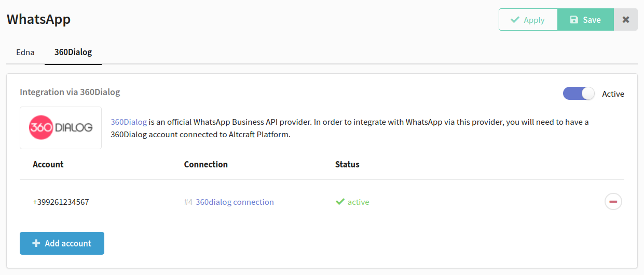The height and width of the screenshot is (275, 644).
Task: Click the Apply button
Action: click(x=528, y=20)
